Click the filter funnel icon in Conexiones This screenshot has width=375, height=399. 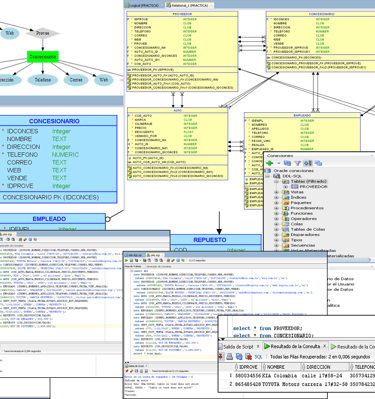298,163
